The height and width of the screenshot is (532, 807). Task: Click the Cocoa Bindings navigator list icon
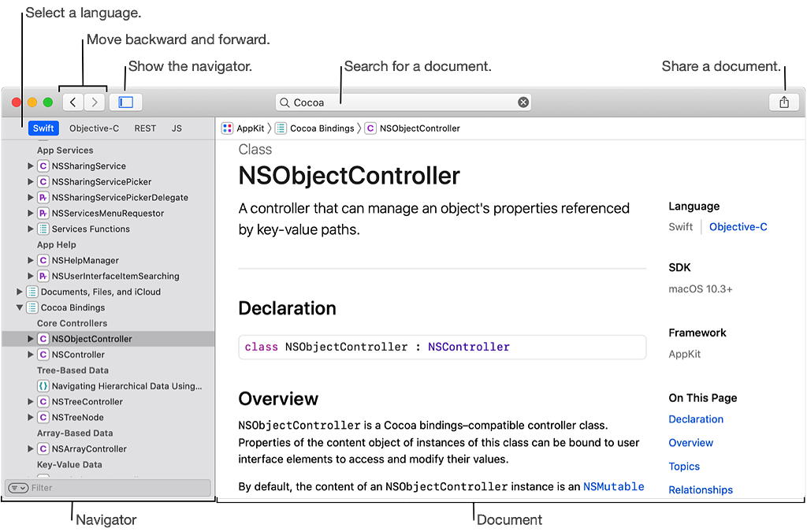click(32, 307)
